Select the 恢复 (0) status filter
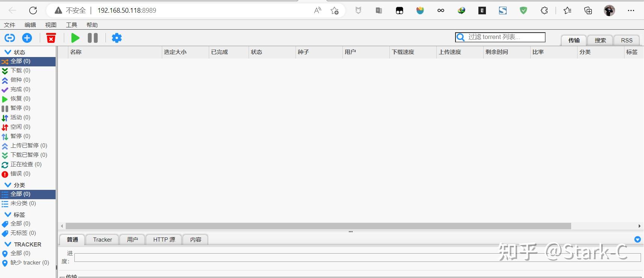Viewport: 644px width, 278px height. click(x=28, y=99)
